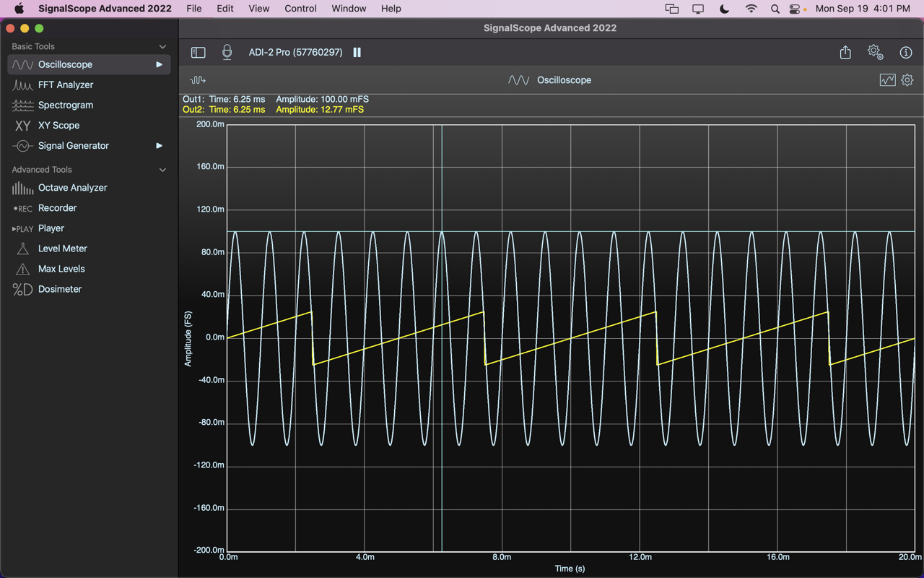Open the View menu

[x=258, y=9]
